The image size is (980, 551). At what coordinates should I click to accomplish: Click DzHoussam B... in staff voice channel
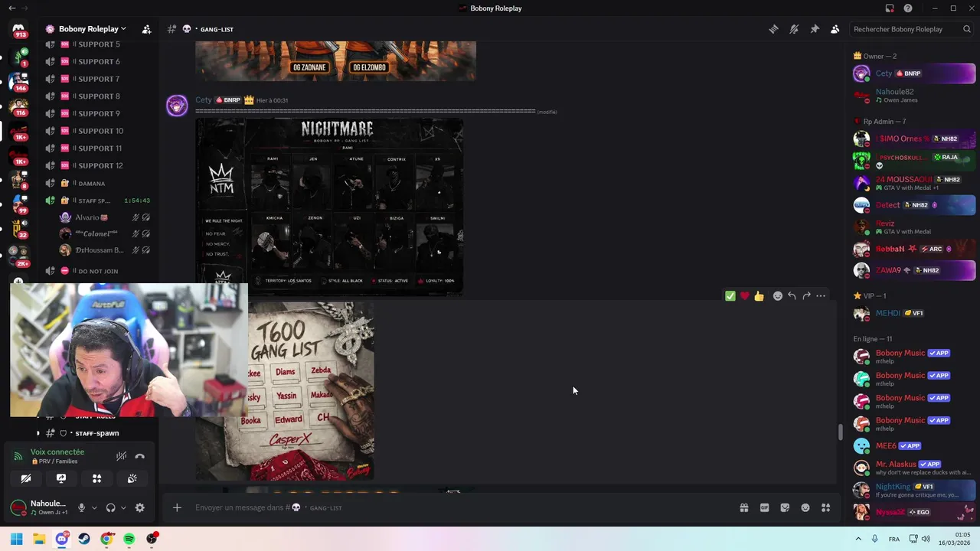[105, 250]
